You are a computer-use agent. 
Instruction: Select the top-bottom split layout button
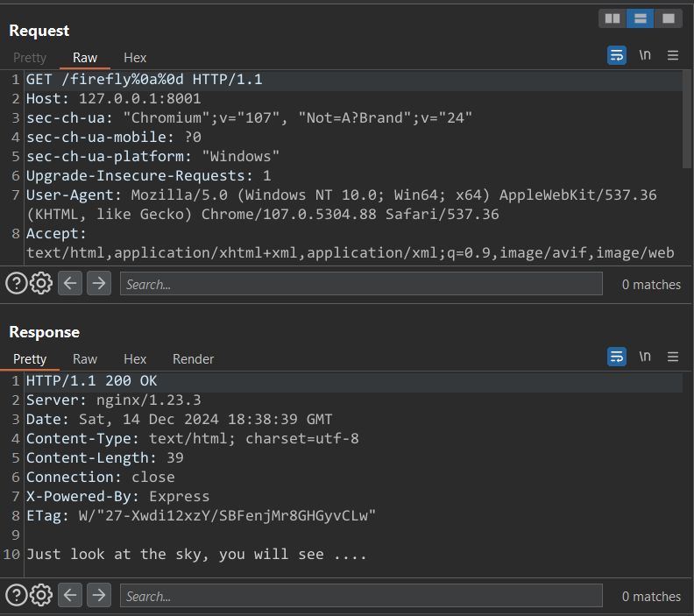pos(641,18)
